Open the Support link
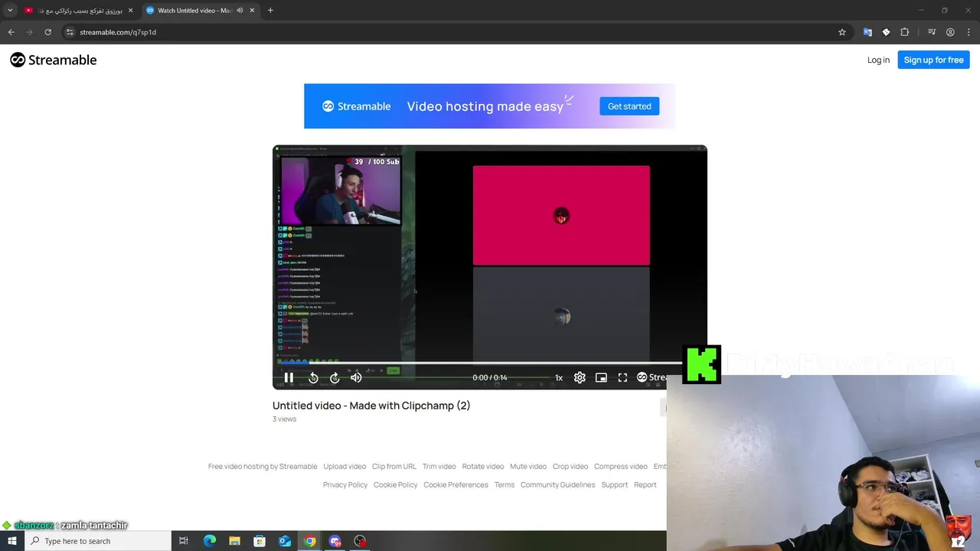This screenshot has width=980, height=551. (614, 484)
